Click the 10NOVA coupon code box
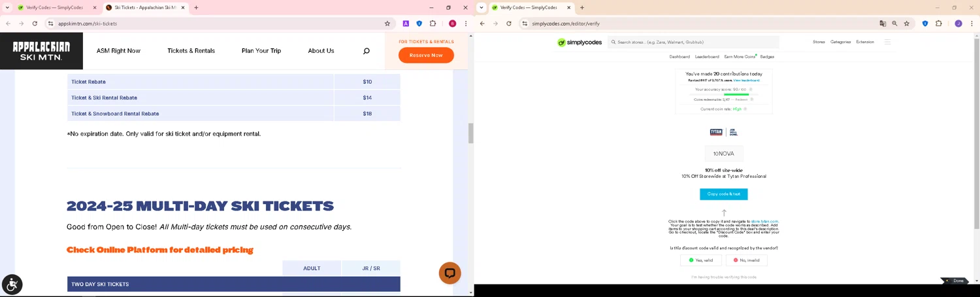The image size is (980, 297). click(724, 154)
